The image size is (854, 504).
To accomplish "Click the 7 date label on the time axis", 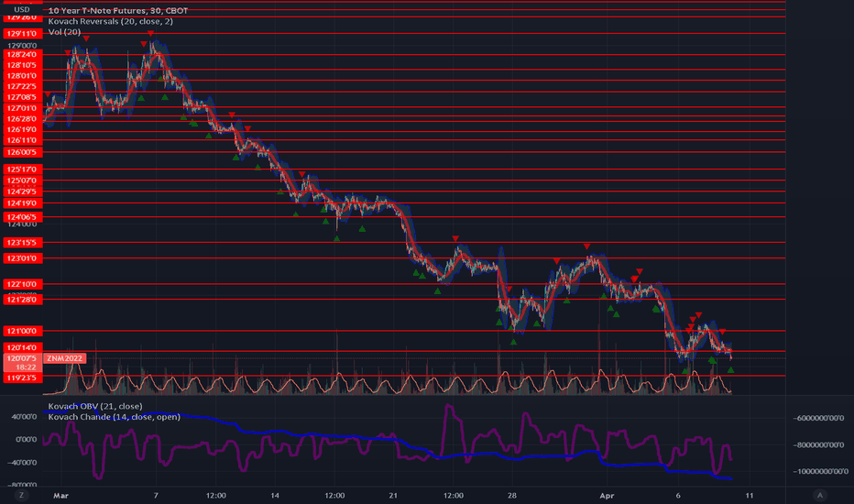I will coord(156,495).
